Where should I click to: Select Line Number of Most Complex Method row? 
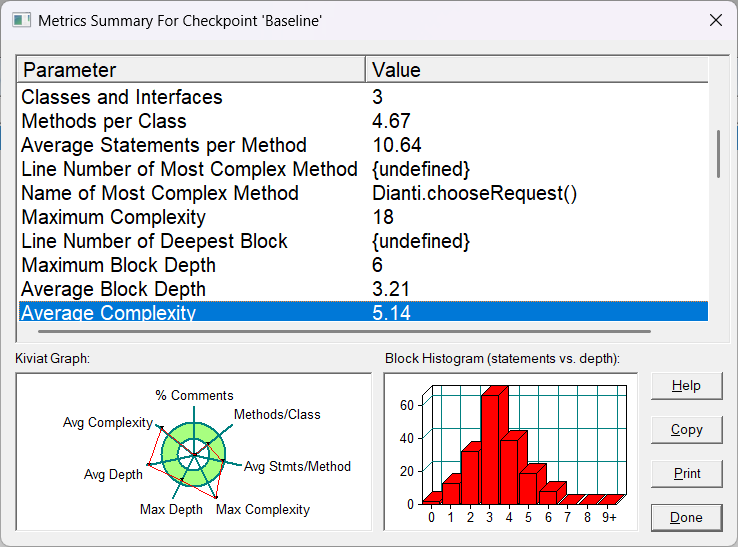point(363,169)
